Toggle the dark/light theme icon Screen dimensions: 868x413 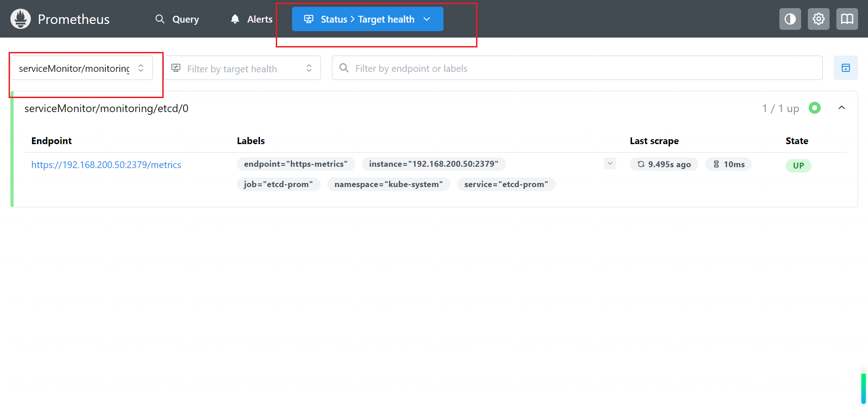click(790, 19)
